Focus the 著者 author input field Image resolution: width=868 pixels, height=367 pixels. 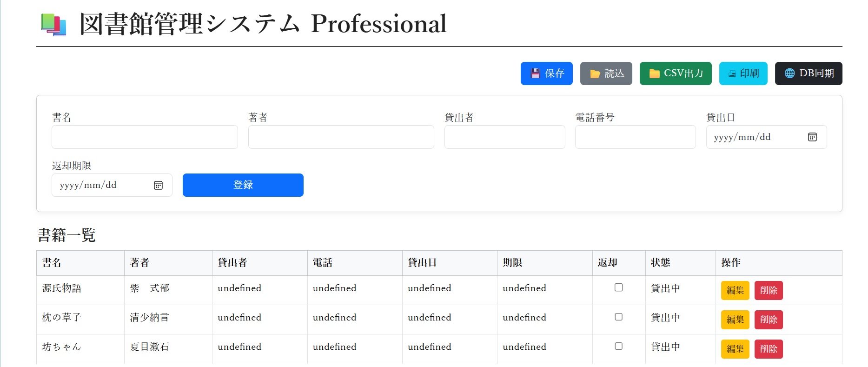[341, 137]
